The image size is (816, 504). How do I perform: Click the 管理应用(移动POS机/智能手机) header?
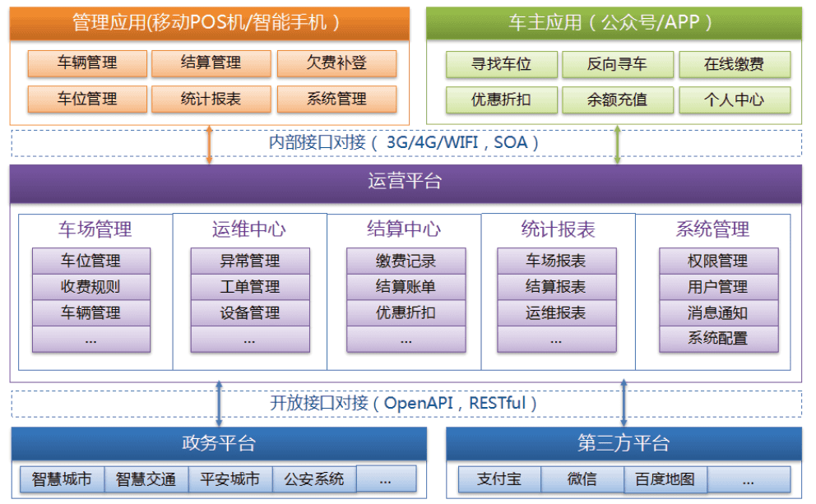210,23
